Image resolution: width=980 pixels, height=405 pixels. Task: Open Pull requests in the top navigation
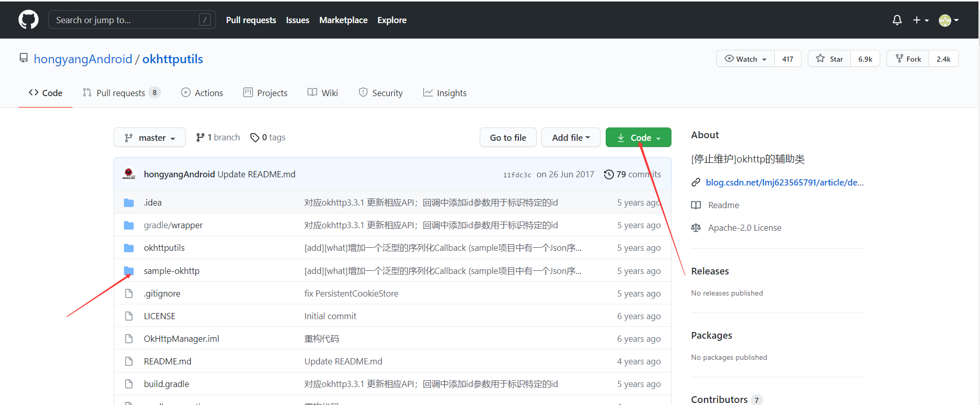(x=251, y=20)
